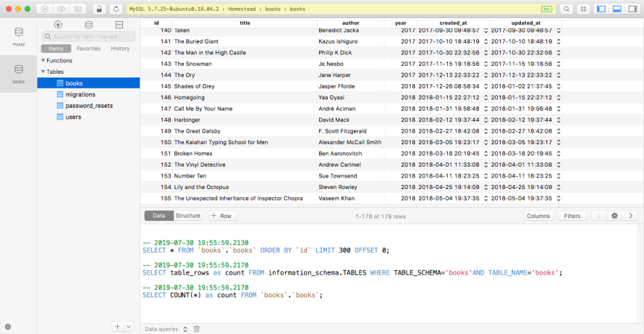The width and height of the screenshot is (644, 334).
Task: Click updated_at stepper for The Snowman row
Action: (559, 64)
